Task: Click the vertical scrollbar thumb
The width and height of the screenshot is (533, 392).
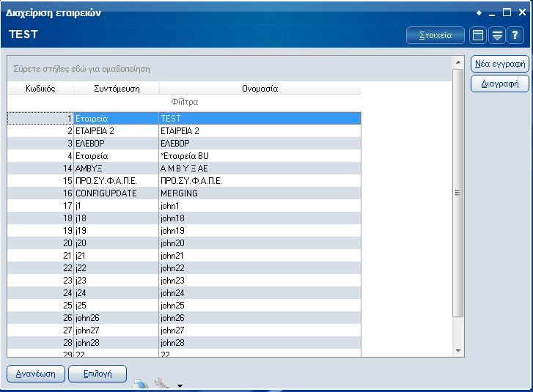Action: point(458,193)
